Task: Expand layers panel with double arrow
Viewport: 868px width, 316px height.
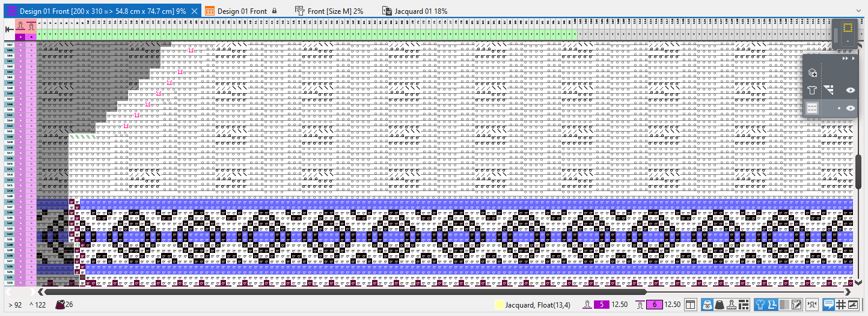Action: point(846,59)
